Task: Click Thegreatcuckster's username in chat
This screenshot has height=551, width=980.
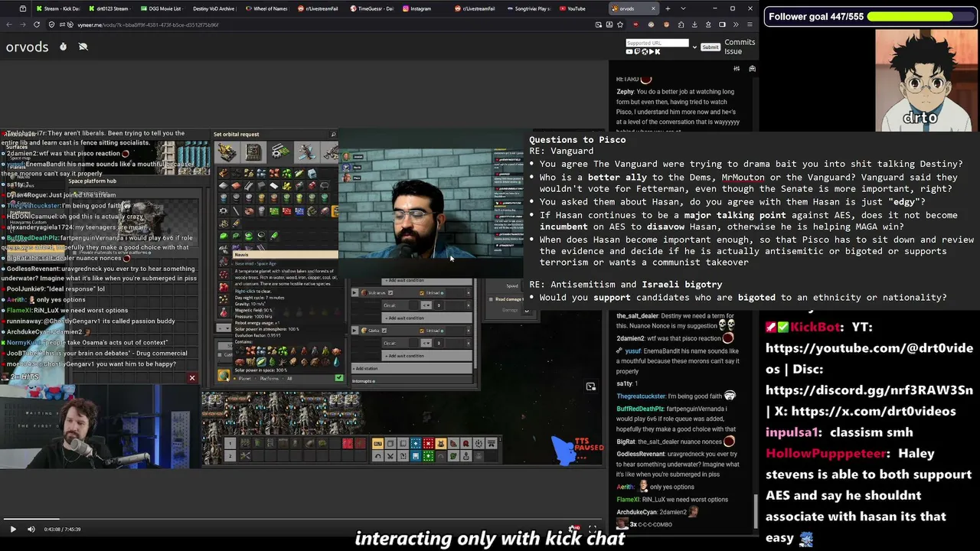Action: click(641, 396)
